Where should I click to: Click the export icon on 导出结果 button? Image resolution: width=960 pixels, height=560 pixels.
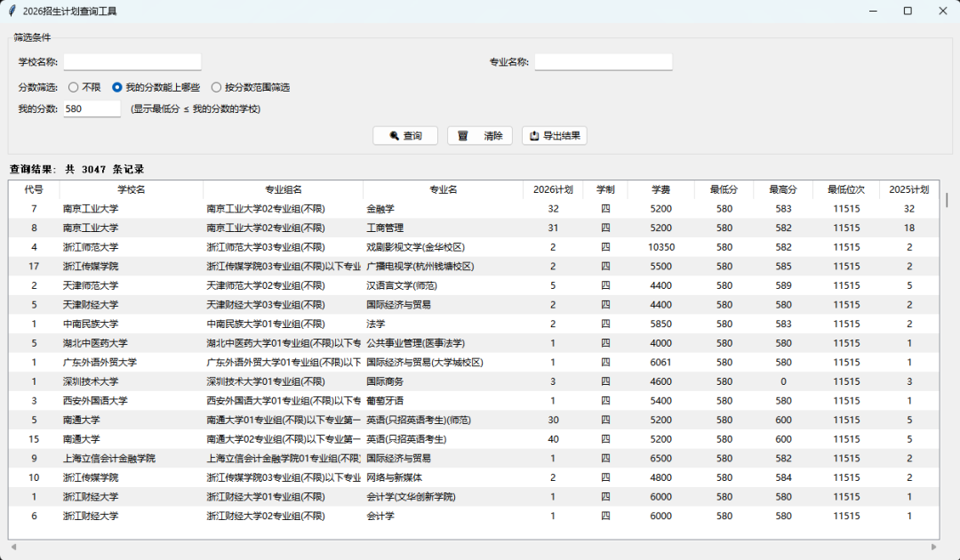coord(534,136)
